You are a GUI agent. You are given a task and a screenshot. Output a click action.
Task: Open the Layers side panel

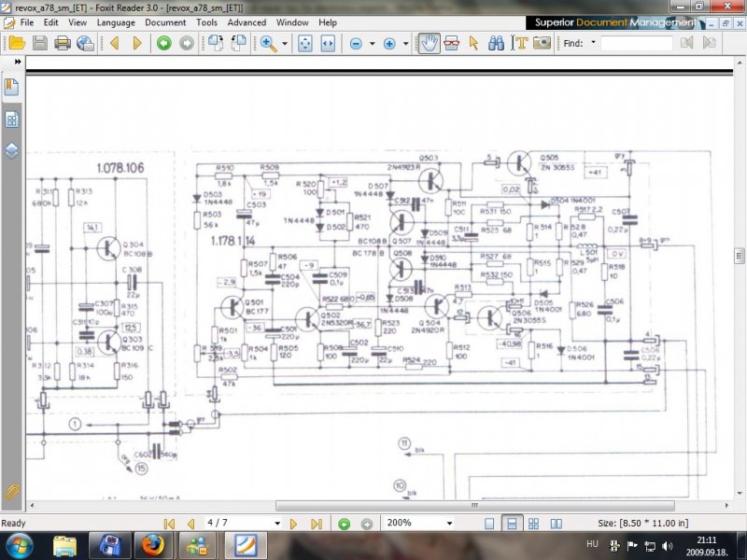click(11, 151)
